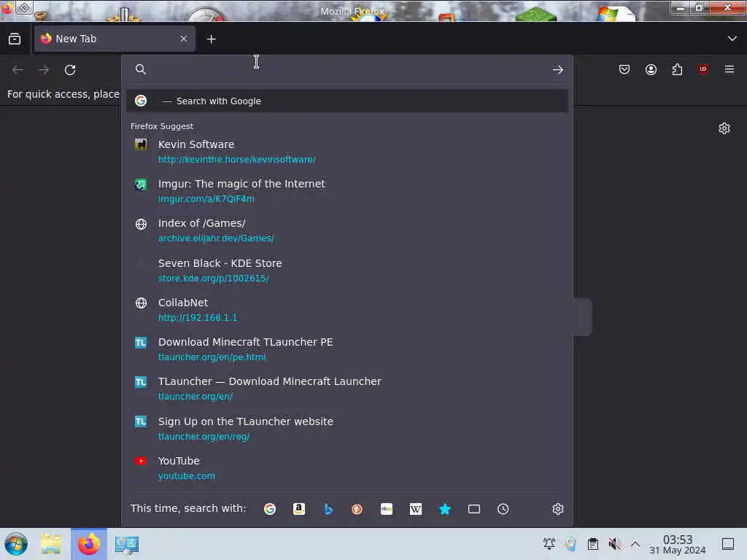This screenshot has width=747, height=560.
Task: Search this time with Wikipedia
Action: (415, 508)
